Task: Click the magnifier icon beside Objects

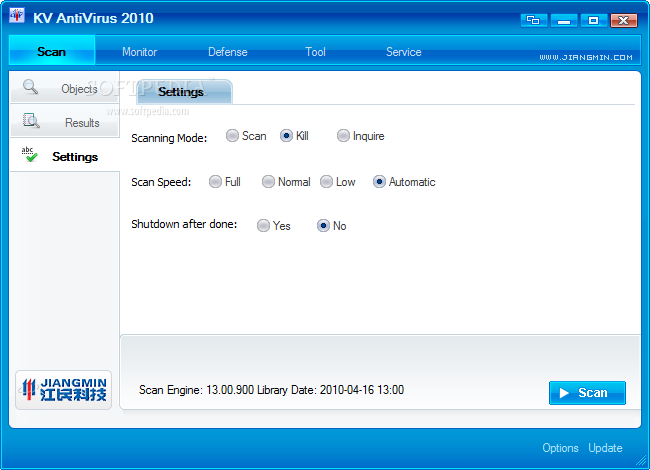Action: [30, 87]
